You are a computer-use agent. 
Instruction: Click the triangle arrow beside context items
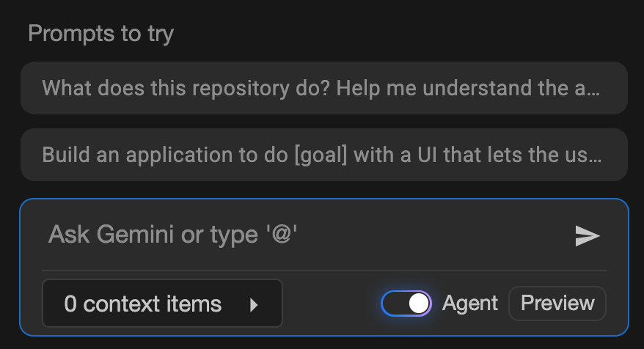[254, 304]
